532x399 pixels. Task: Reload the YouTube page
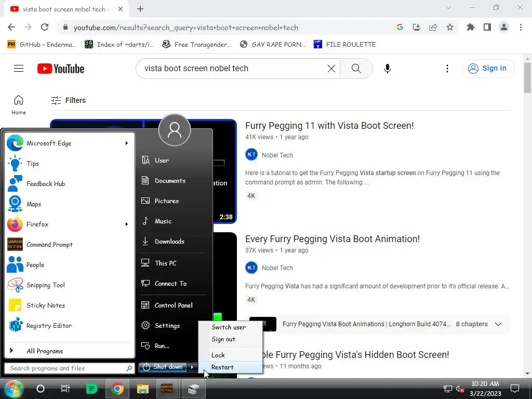point(45,28)
